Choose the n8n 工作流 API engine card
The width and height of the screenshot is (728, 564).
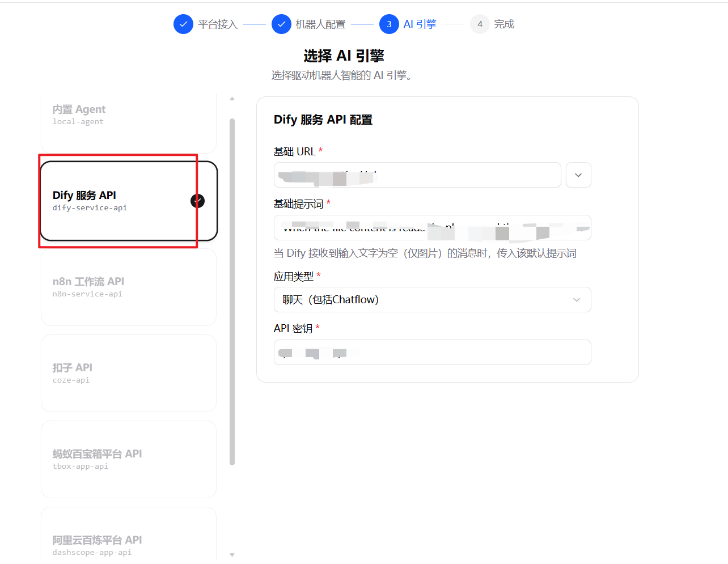point(129,287)
